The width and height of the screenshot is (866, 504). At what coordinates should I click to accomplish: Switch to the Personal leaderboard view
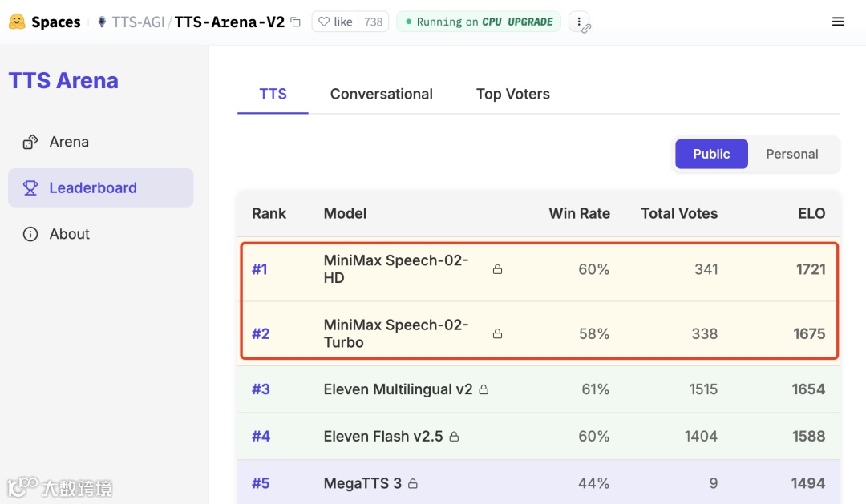(791, 154)
